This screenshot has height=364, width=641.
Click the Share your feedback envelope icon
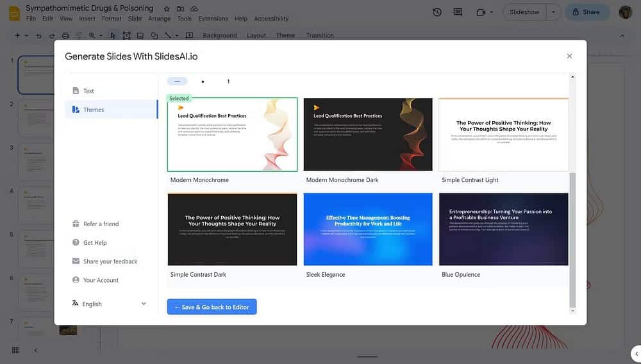tap(76, 261)
